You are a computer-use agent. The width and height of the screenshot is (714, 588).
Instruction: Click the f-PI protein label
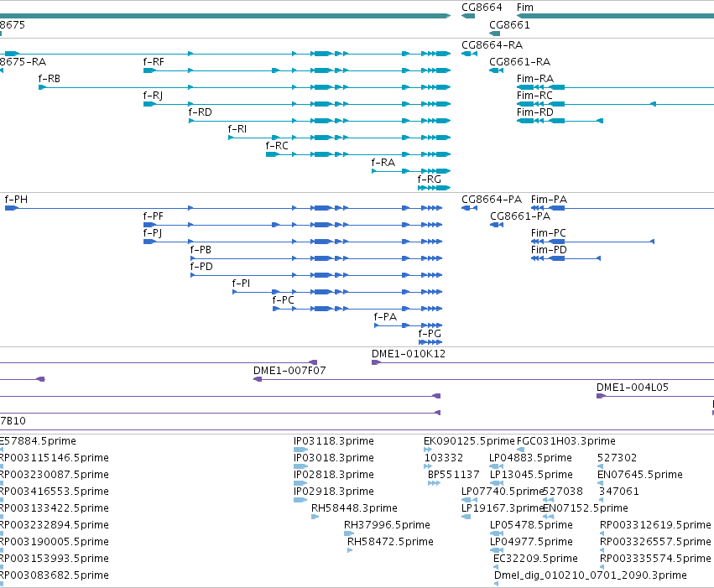pos(241,284)
